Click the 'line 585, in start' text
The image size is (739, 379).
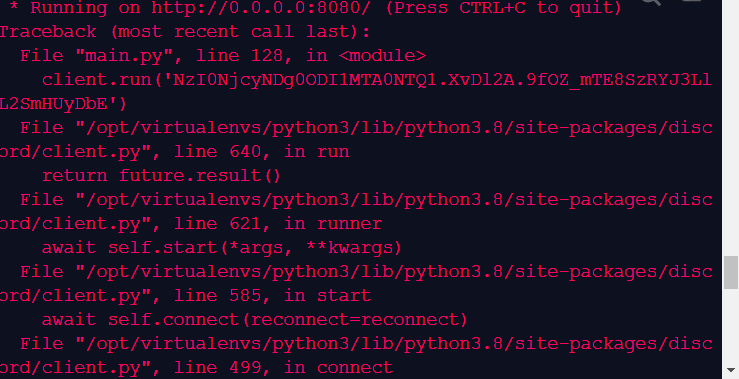click(272, 296)
